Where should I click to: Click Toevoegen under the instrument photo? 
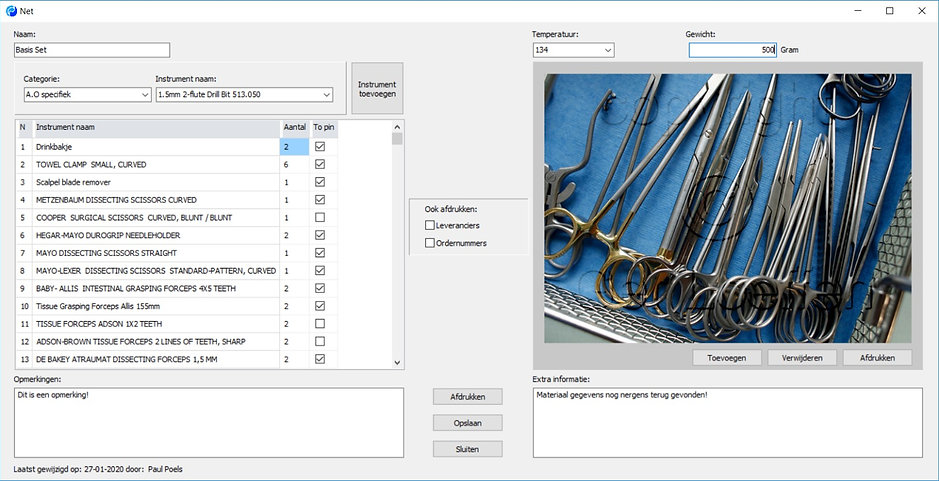727,358
